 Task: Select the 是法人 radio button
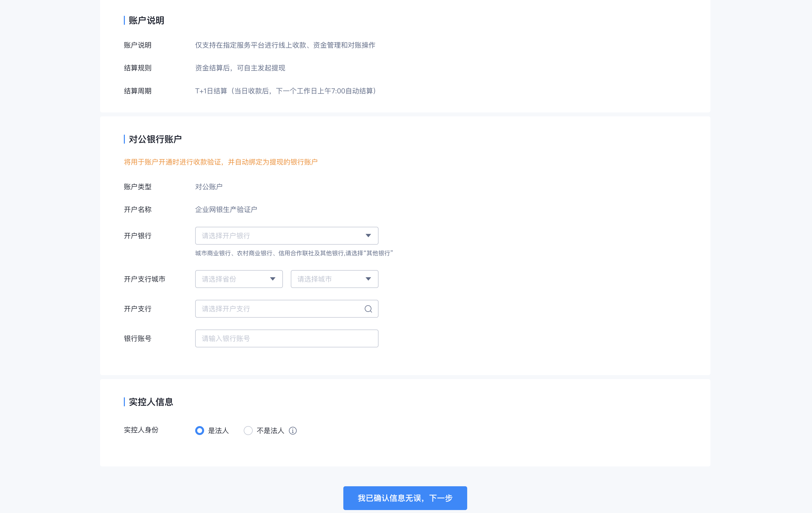tap(200, 430)
